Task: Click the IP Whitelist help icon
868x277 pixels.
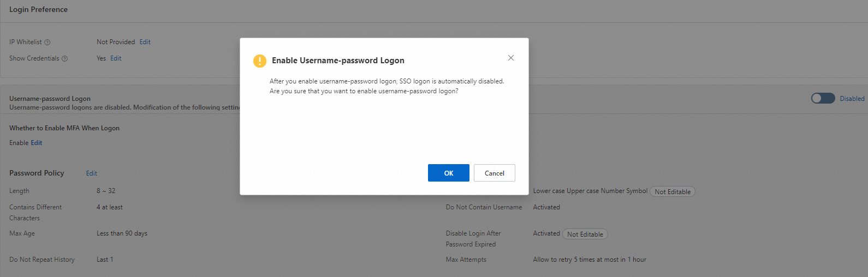Action: [47, 43]
